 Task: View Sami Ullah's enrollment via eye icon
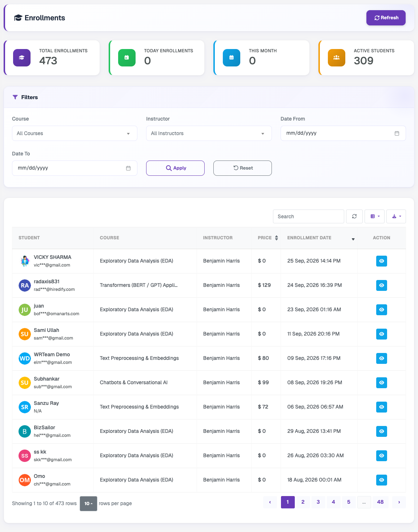[382, 334]
